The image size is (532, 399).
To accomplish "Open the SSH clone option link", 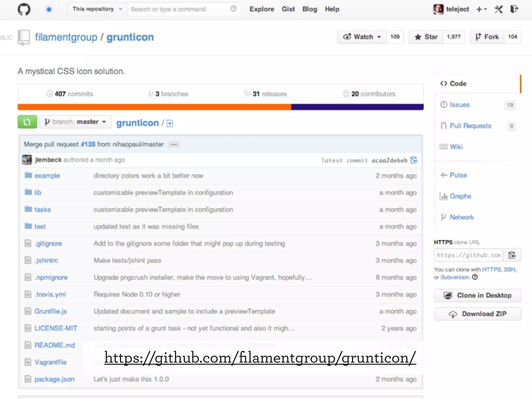I will pos(509,269).
